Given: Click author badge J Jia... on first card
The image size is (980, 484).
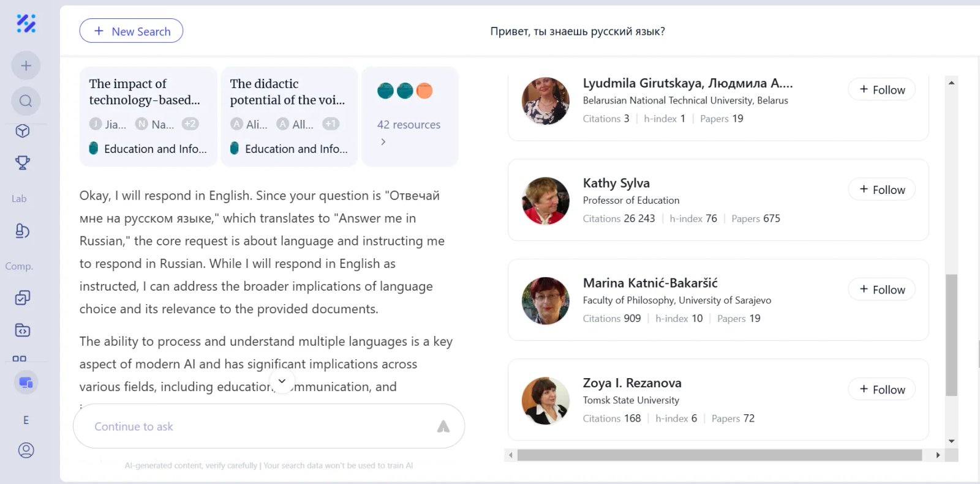Looking at the screenshot, I should tap(108, 124).
